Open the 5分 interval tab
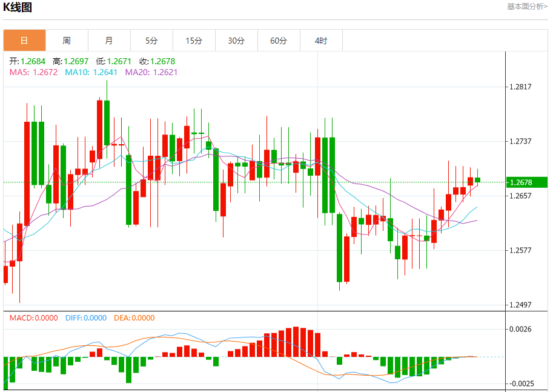This screenshot has width=553, height=392. (151, 41)
